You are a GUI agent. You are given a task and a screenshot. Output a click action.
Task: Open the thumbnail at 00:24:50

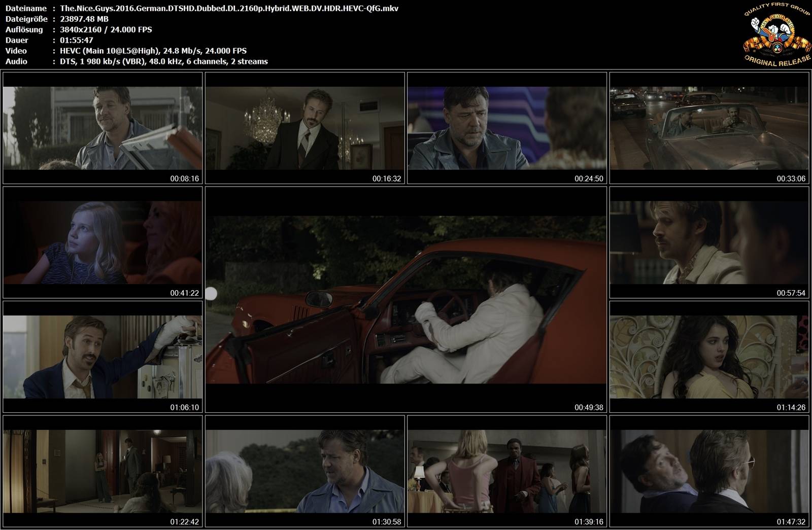[x=507, y=128]
